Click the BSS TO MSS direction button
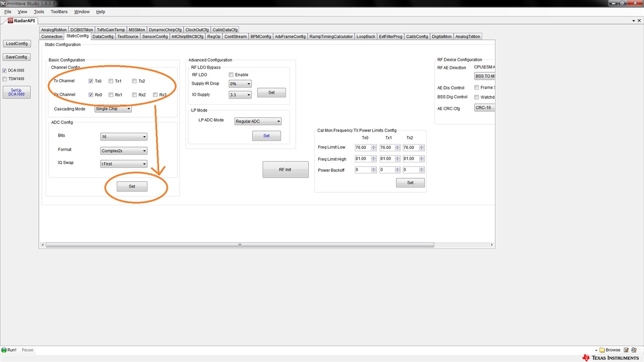 click(x=485, y=76)
